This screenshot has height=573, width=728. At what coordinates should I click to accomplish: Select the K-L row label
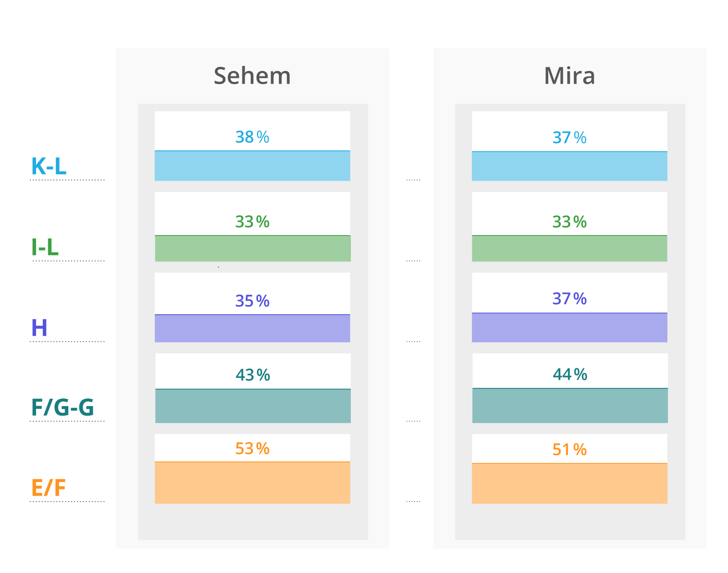click(x=49, y=166)
